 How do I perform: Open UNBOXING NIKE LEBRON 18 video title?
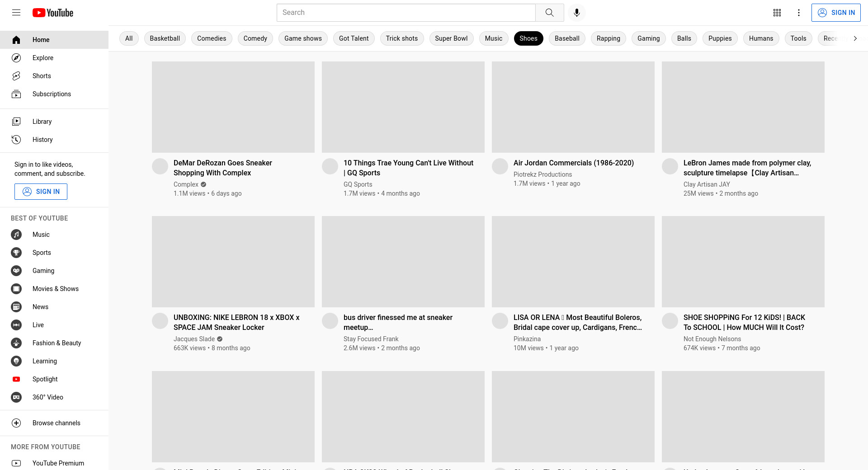coord(236,322)
